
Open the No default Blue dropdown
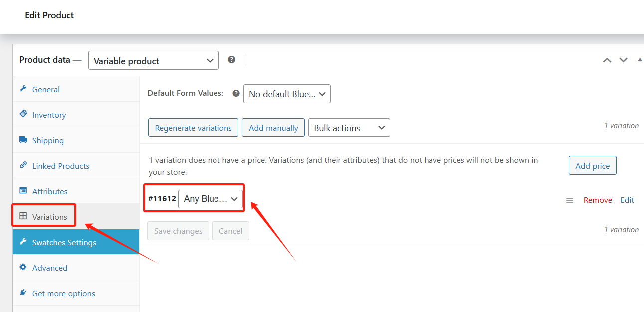pyautogui.click(x=287, y=94)
